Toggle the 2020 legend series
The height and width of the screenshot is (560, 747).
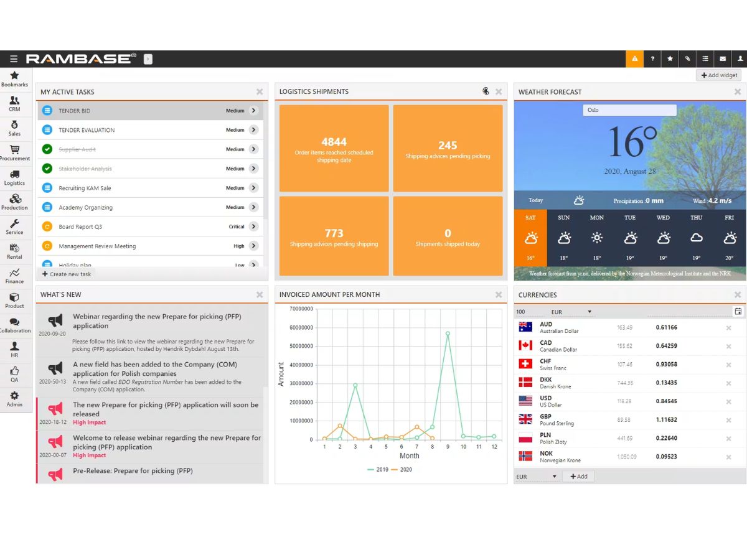pos(402,470)
